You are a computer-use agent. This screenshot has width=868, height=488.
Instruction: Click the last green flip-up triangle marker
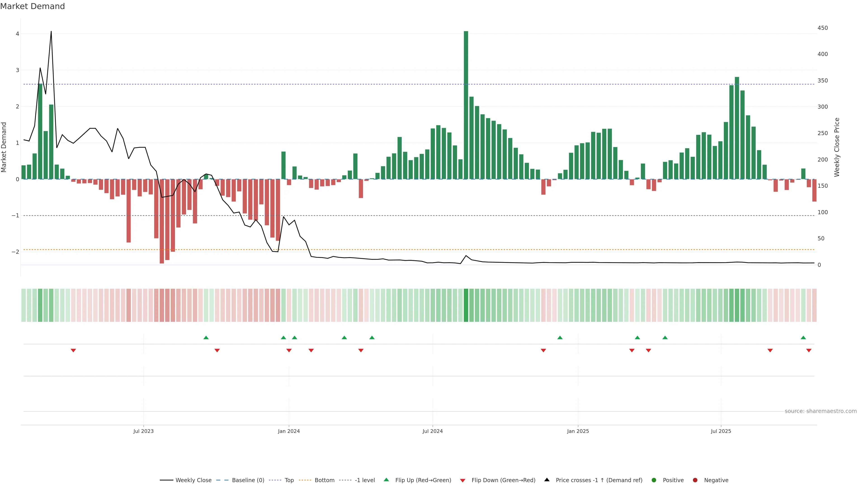(803, 338)
